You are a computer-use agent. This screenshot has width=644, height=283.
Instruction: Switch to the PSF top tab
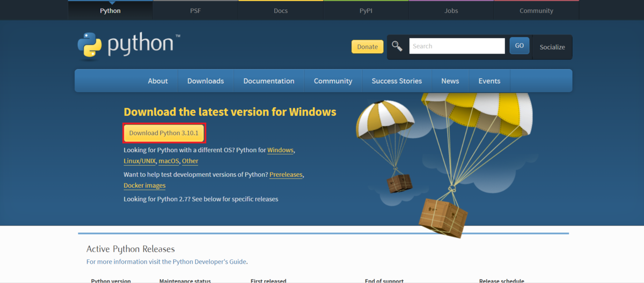pyautogui.click(x=195, y=11)
